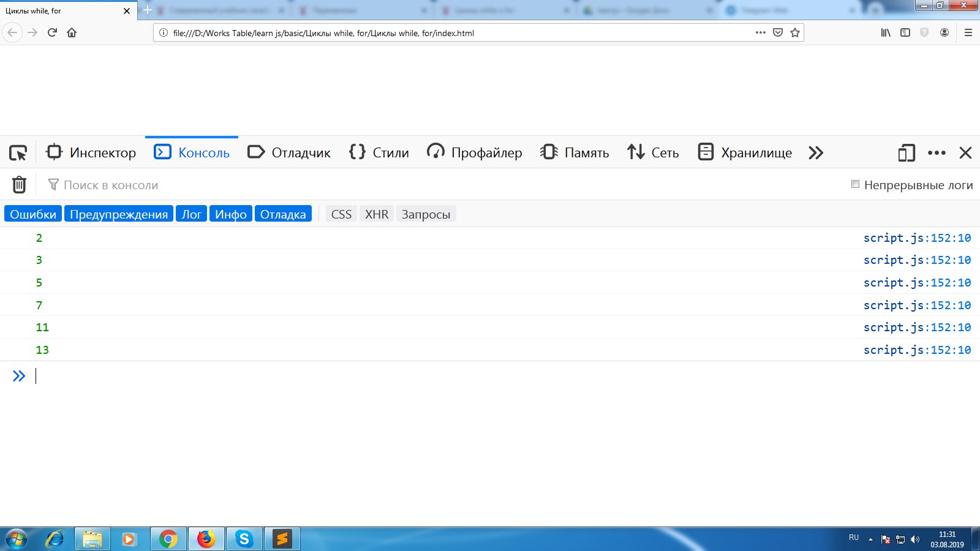Switch RU keyboard language indicator
The image size is (980, 551).
pyautogui.click(x=854, y=538)
